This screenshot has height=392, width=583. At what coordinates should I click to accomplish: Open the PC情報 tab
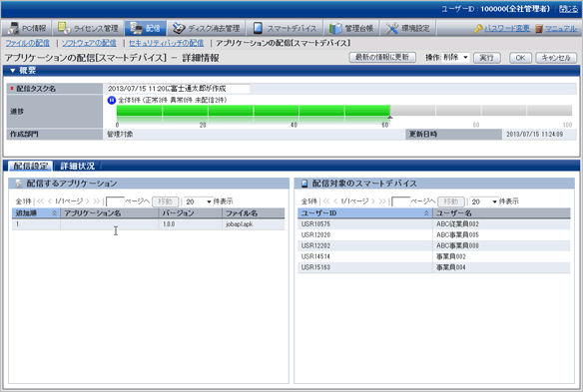[x=27, y=28]
